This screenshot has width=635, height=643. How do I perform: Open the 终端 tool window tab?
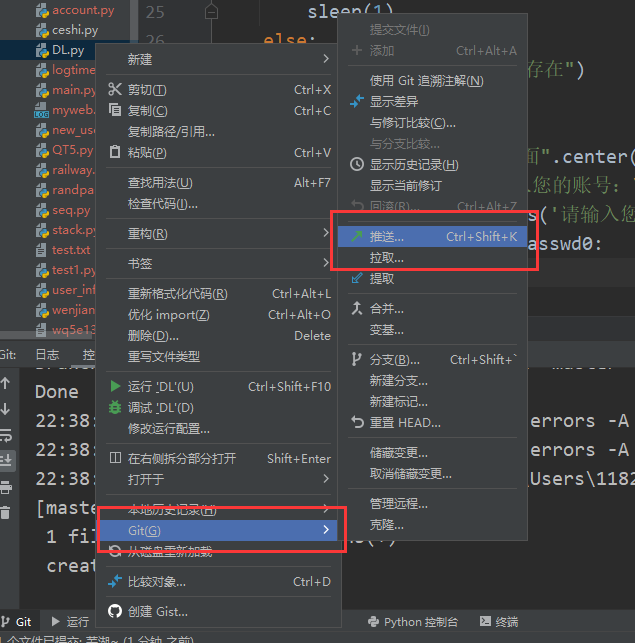[499, 622]
